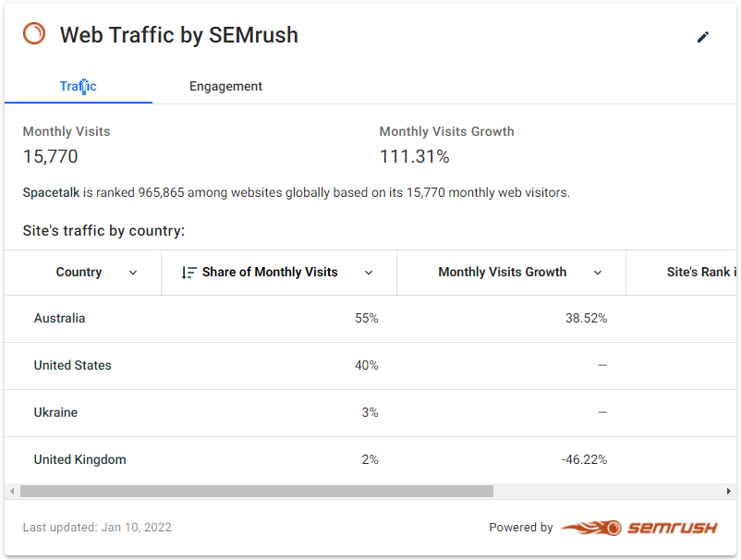Click the Powered by SEMrush text

click(x=521, y=528)
